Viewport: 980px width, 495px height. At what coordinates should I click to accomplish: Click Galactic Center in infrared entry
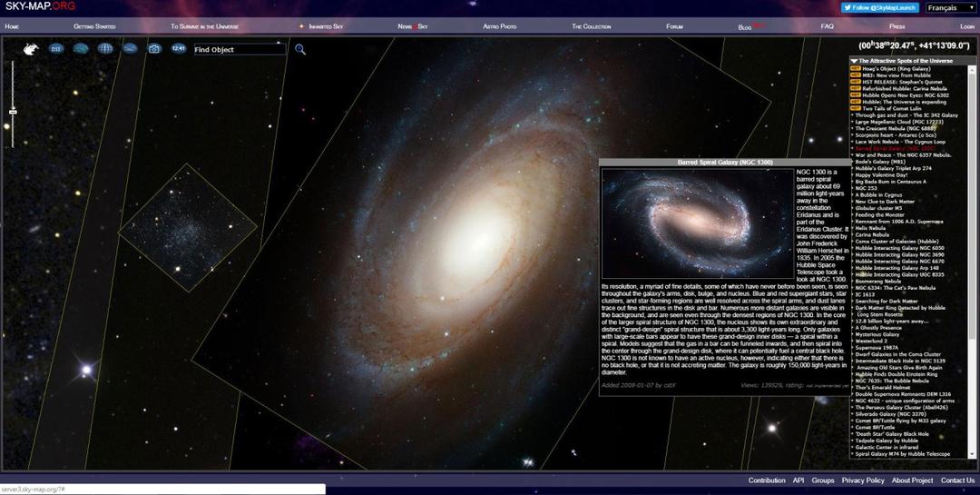tap(886, 448)
